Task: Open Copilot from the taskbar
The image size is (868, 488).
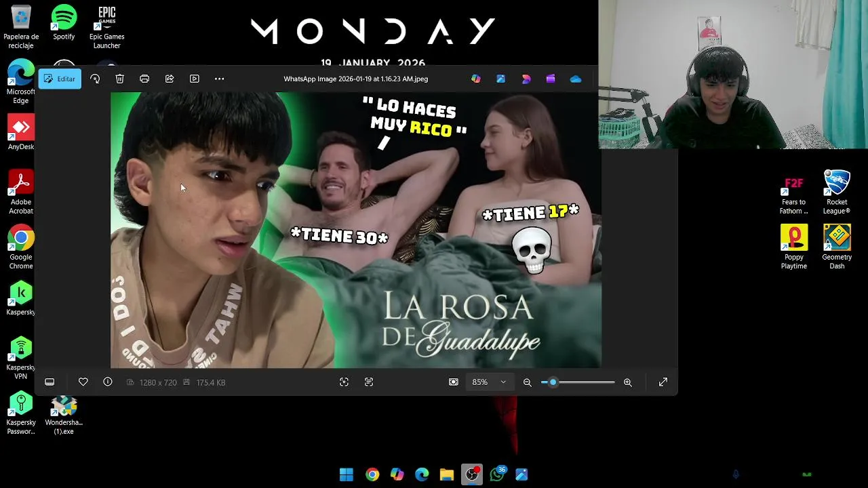Action: [397, 474]
